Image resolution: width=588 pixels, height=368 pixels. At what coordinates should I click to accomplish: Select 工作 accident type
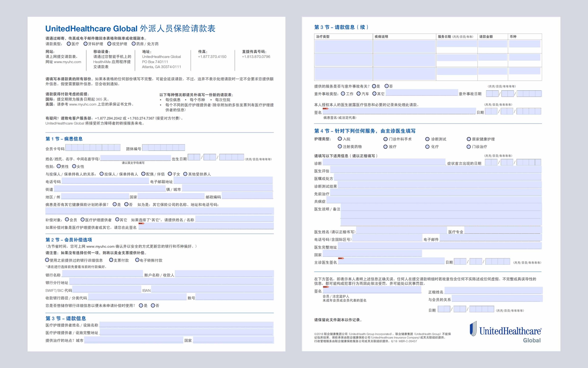click(x=343, y=93)
